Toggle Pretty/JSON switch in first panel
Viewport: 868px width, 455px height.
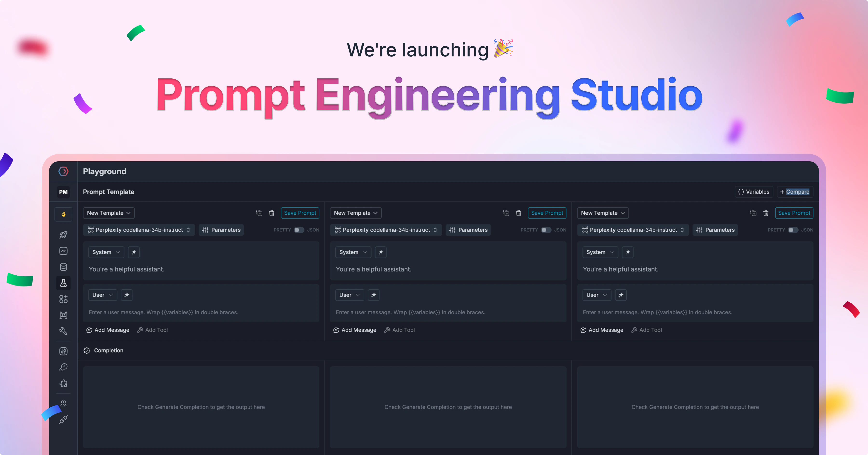pos(299,230)
